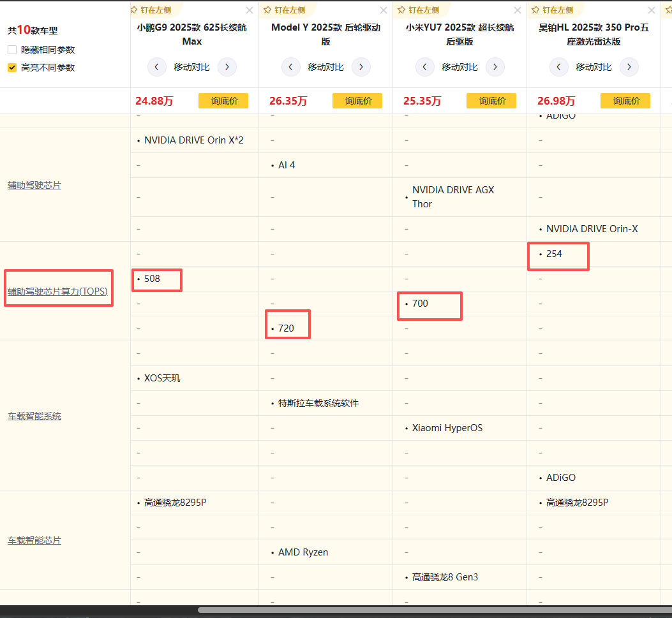
Task: Select the 508 TOPS value
Action: click(x=152, y=279)
